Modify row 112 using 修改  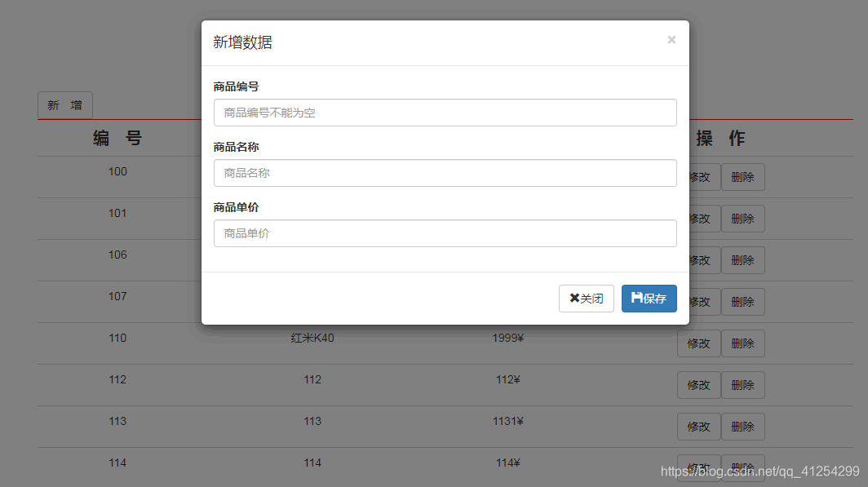(x=698, y=385)
